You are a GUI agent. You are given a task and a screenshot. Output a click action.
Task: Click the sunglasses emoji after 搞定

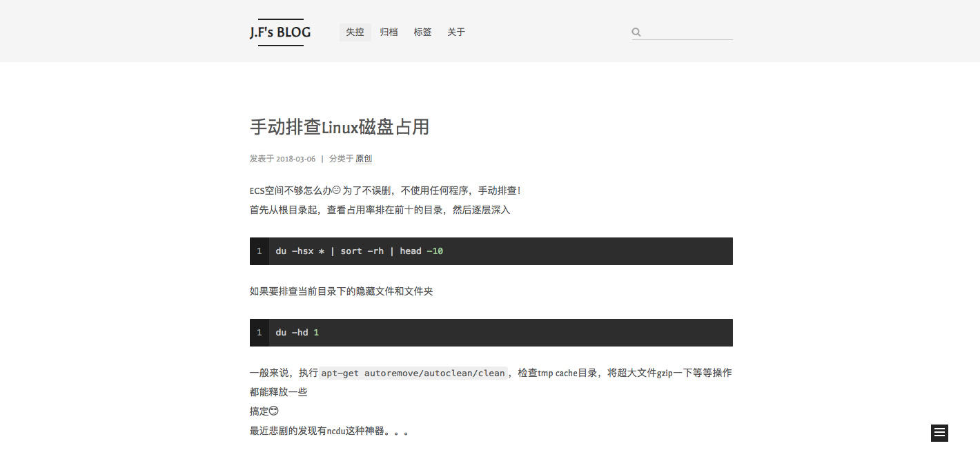[x=274, y=411]
